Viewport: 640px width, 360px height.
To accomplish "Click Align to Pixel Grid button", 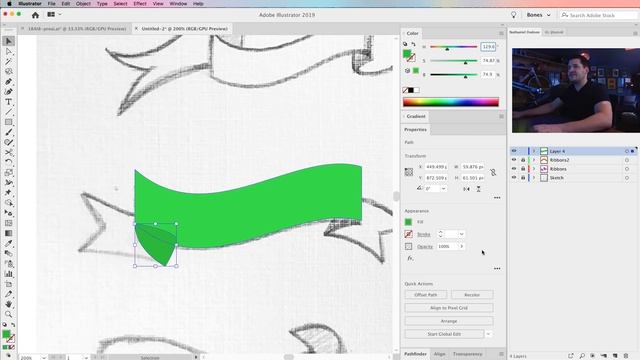I will pos(449,308).
